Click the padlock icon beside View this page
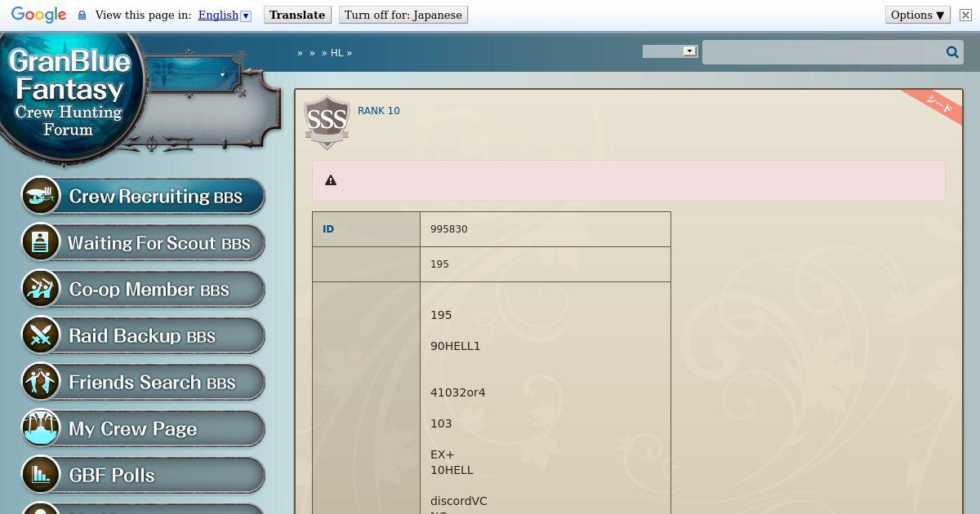The image size is (980, 514). click(x=82, y=15)
